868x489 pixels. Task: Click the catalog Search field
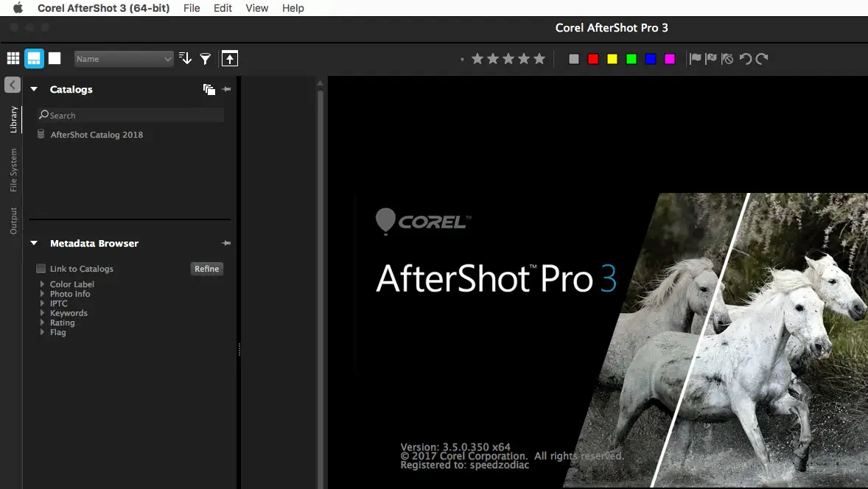(x=130, y=115)
